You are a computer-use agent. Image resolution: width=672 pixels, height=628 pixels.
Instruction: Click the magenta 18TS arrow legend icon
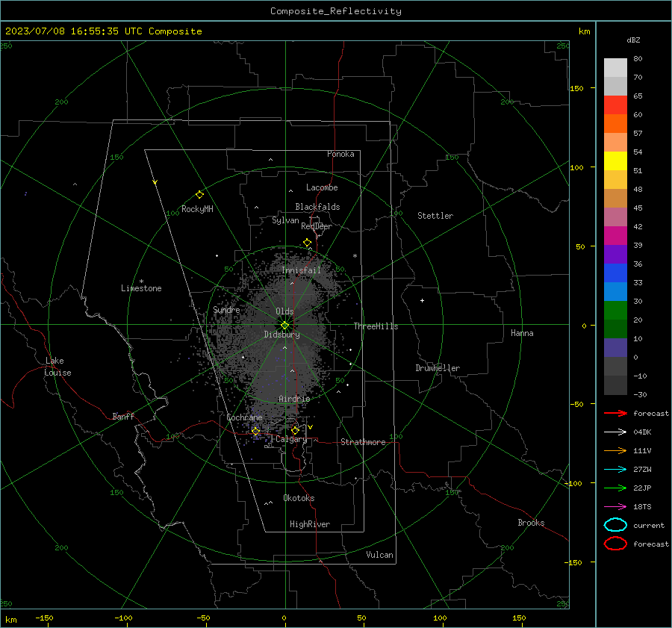pos(615,507)
